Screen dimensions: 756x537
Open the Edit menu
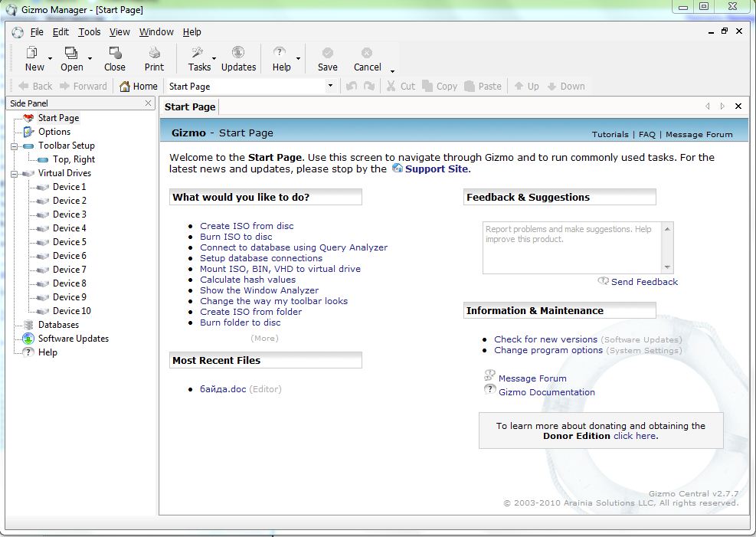61,32
